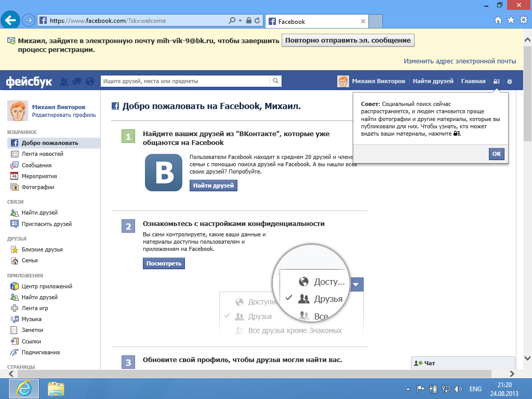Open privacy shortcuts lock icon in header
This screenshot has width=532, height=399.
click(x=497, y=82)
